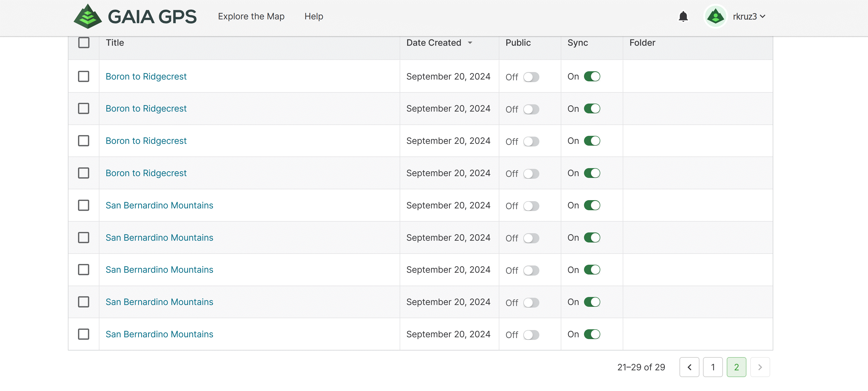
Task: Go to page 1
Action: [713, 367]
